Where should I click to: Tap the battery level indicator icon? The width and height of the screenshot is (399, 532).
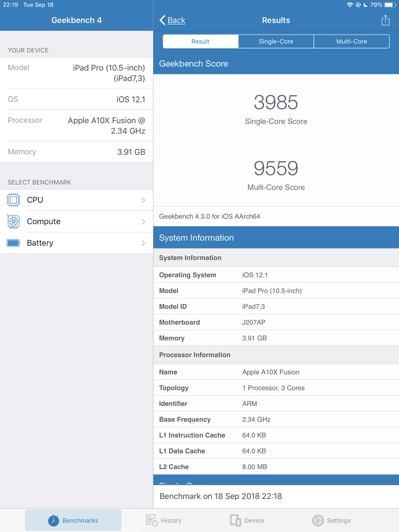point(390,5)
